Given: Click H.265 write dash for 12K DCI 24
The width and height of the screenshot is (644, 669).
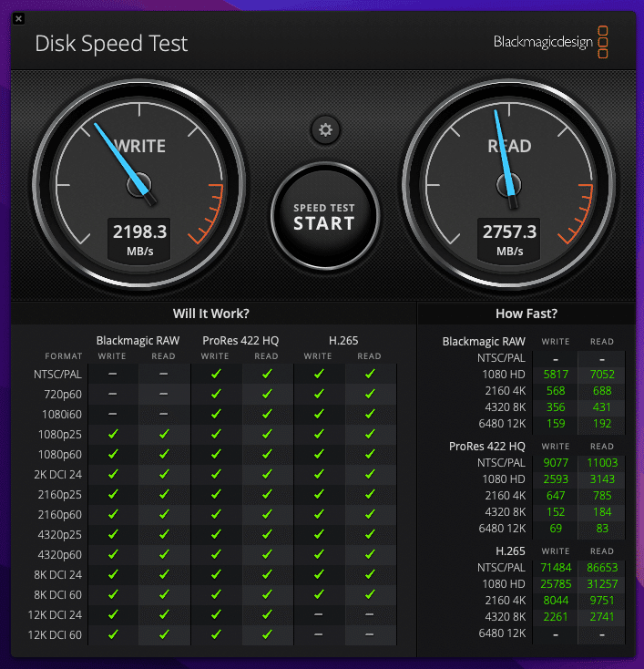Looking at the screenshot, I should coord(318,614).
